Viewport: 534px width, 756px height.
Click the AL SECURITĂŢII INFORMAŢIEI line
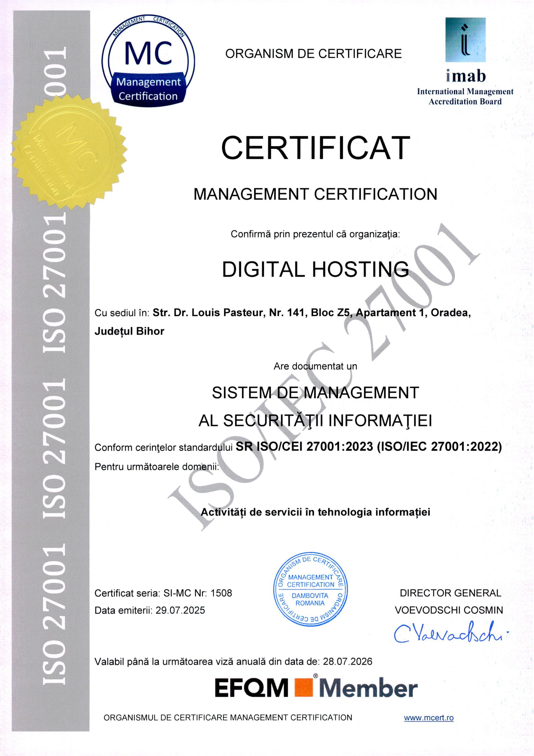coord(315,421)
